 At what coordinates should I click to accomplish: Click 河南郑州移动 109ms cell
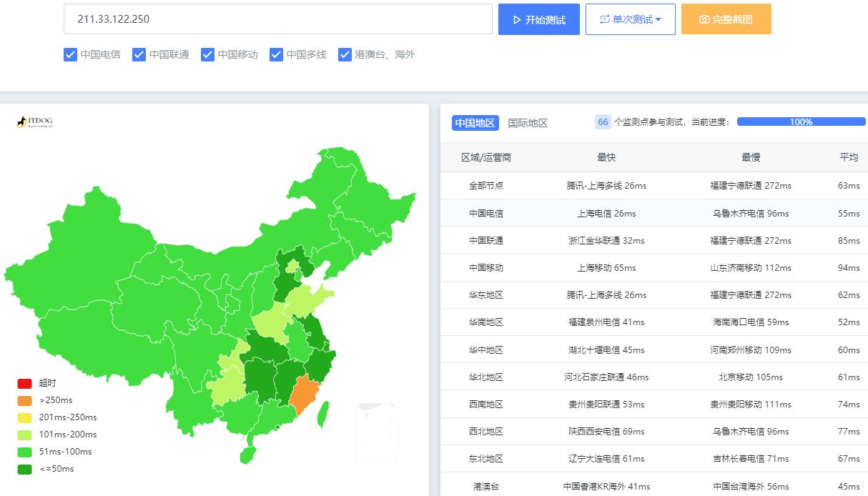point(751,349)
